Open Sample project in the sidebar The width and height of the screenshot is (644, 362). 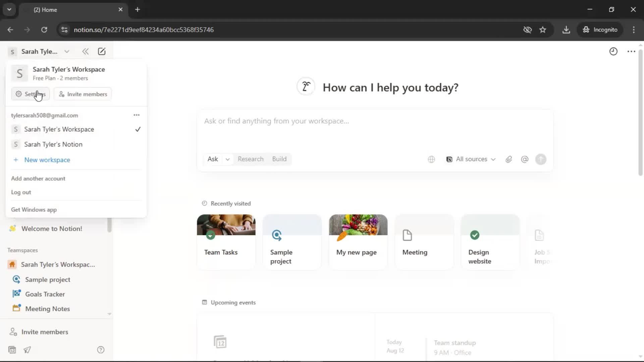pos(48,280)
